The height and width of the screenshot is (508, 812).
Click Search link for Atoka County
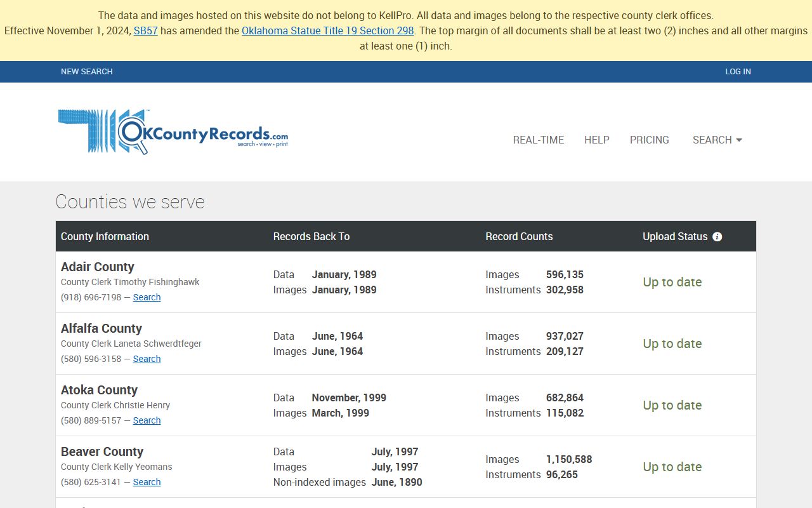147,420
